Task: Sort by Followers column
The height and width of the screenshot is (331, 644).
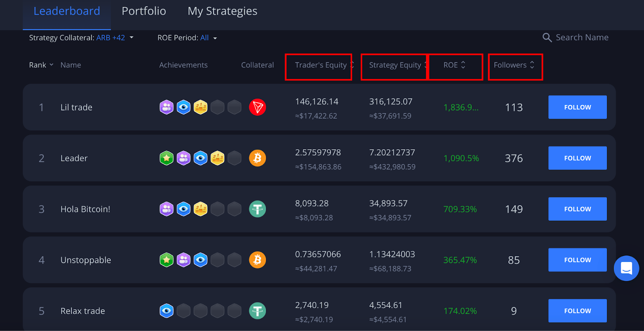Action: 514,65
